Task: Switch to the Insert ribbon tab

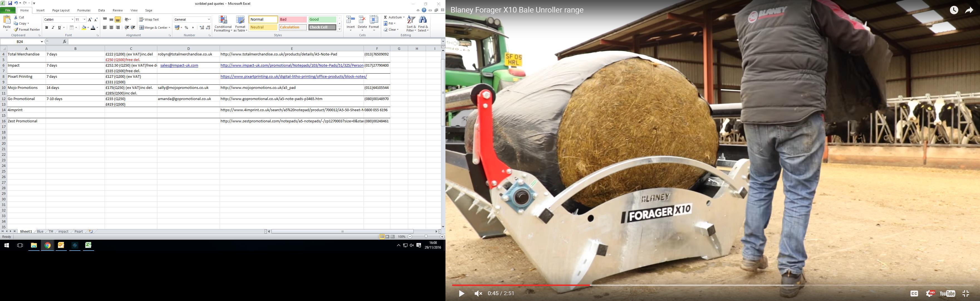Action: click(x=40, y=10)
